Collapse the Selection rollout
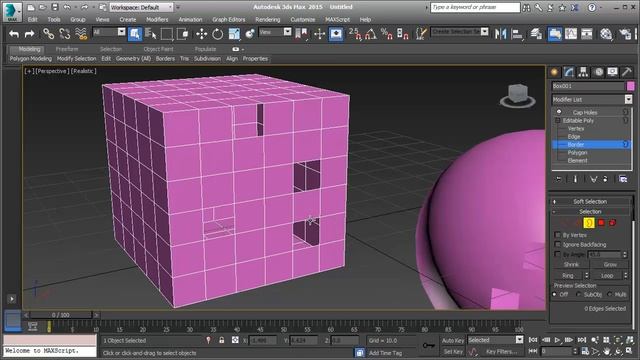 point(590,212)
